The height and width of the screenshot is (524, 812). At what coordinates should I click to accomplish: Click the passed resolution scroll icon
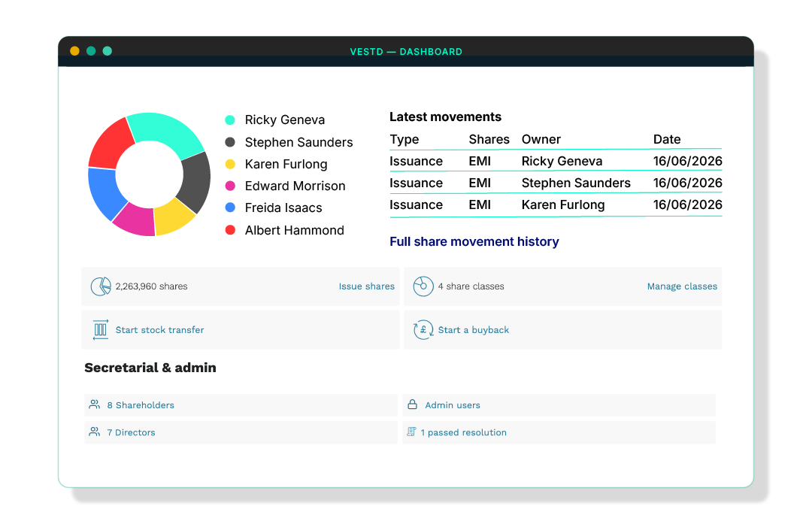[x=411, y=432]
